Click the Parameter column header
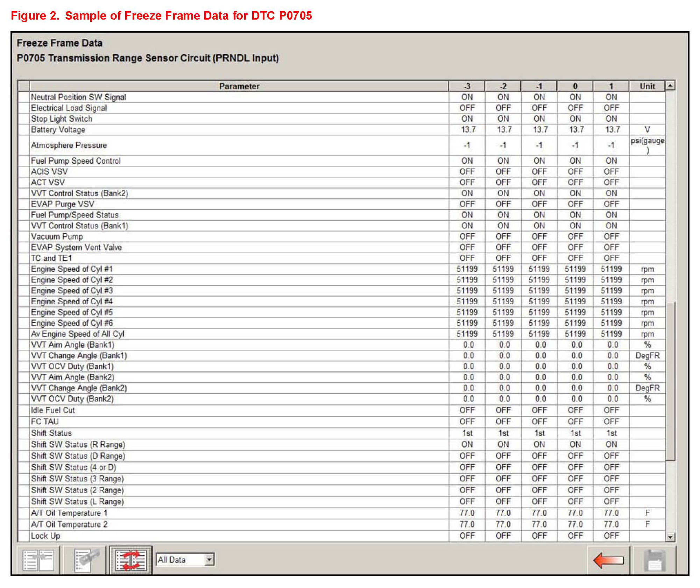700x588 pixels. tap(239, 86)
